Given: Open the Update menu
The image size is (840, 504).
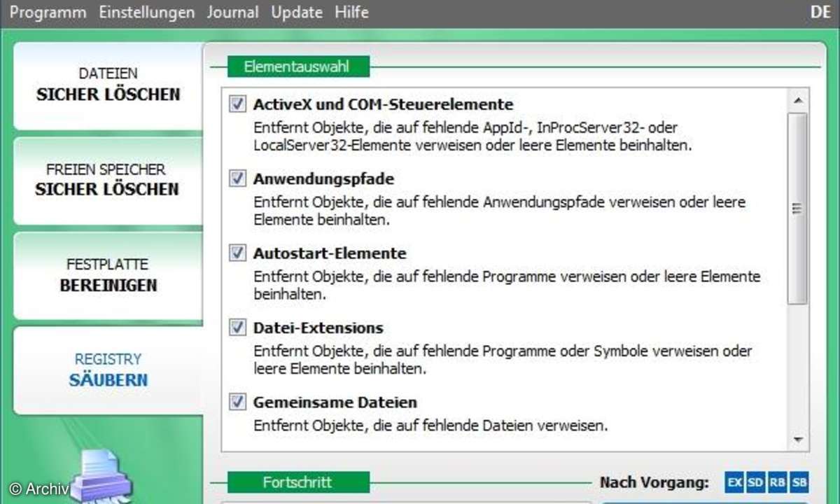Looking at the screenshot, I should pyautogui.click(x=297, y=13).
